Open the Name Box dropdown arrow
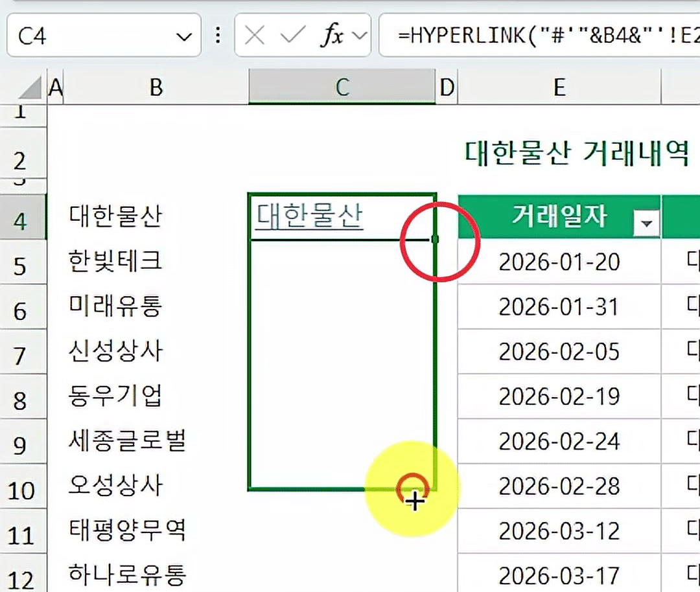Viewport: 700px width, 592px height. click(x=184, y=36)
